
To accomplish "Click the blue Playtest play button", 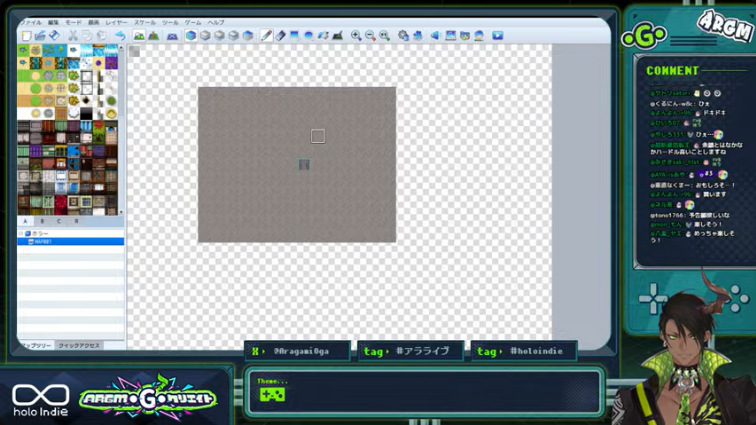I will (498, 35).
